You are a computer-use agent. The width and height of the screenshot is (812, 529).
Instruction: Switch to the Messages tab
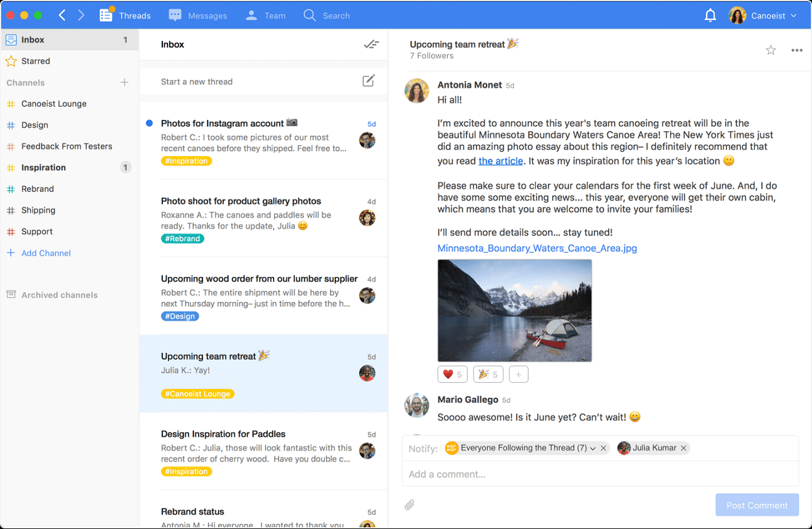pos(197,15)
